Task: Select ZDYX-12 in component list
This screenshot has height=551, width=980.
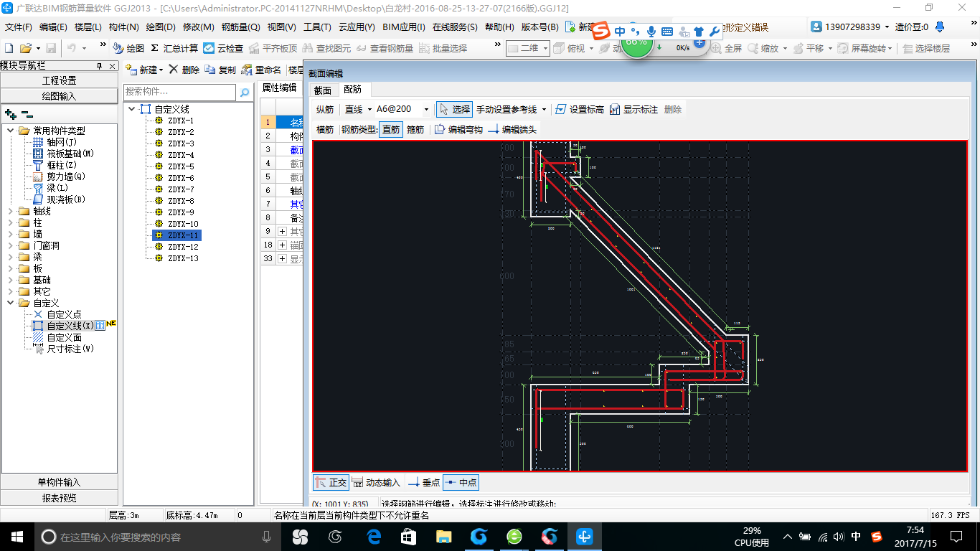Action: click(183, 247)
